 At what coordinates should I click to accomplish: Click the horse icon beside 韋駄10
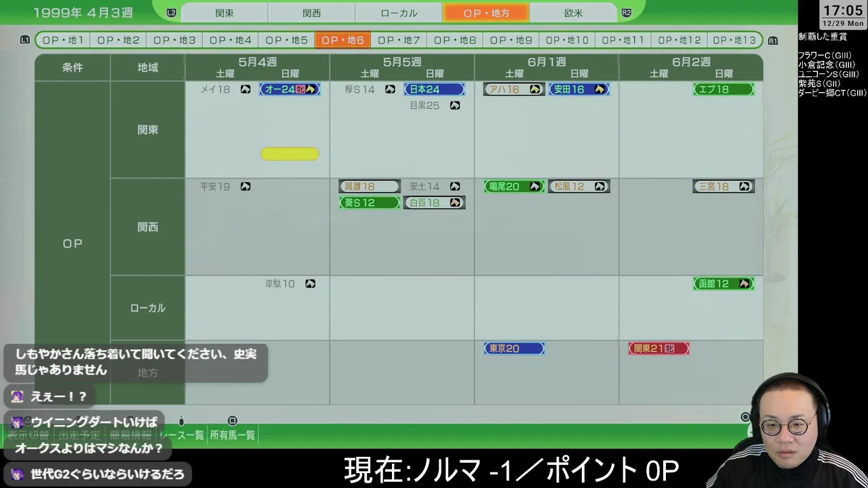point(310,284)
